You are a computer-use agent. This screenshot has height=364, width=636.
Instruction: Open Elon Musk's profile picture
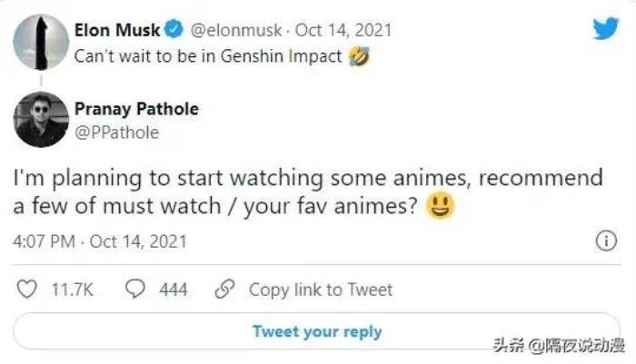click(x=40, y=42)
